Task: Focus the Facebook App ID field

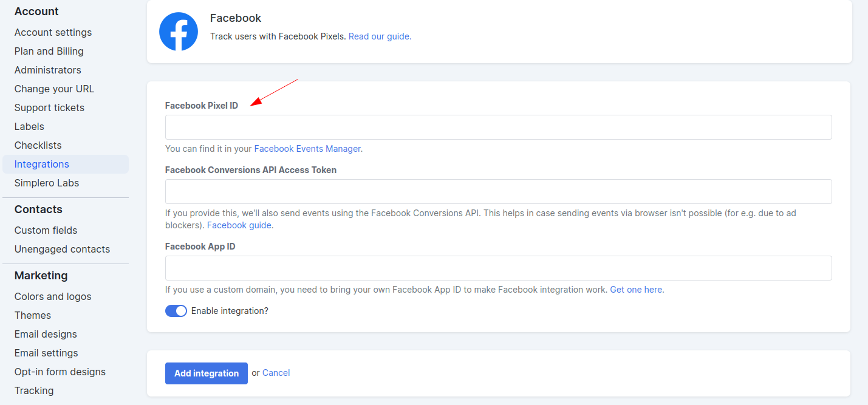Action: click(499, 268)
